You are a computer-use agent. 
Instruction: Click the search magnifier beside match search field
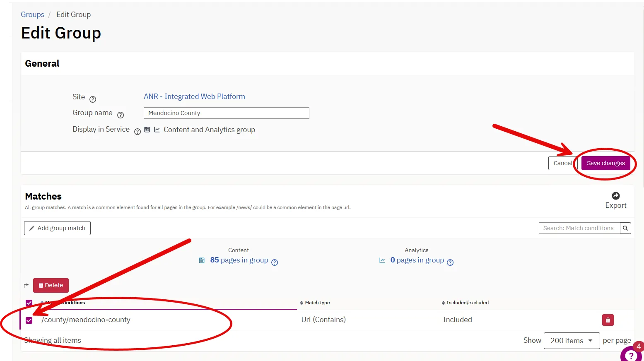pyautogui.click(x=625, y=228)
